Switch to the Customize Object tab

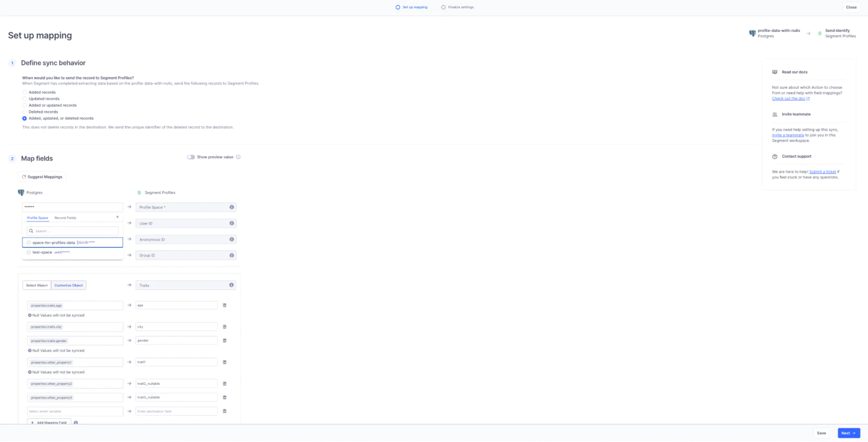[68, 285]
